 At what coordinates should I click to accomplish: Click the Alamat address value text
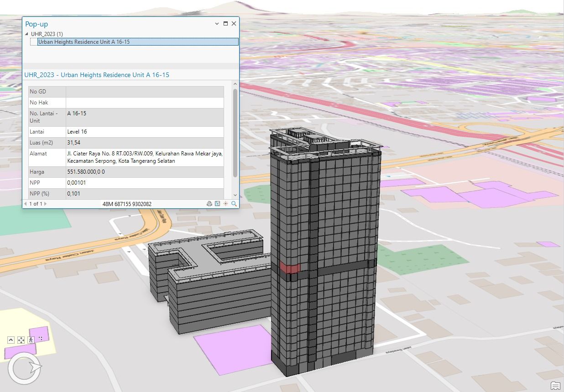point(145,157)
